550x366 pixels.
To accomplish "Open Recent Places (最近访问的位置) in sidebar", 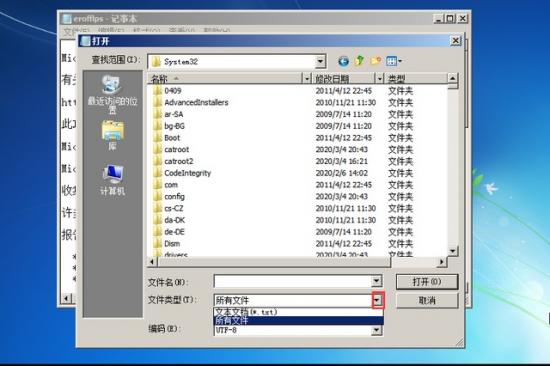I will click(112, 95).
